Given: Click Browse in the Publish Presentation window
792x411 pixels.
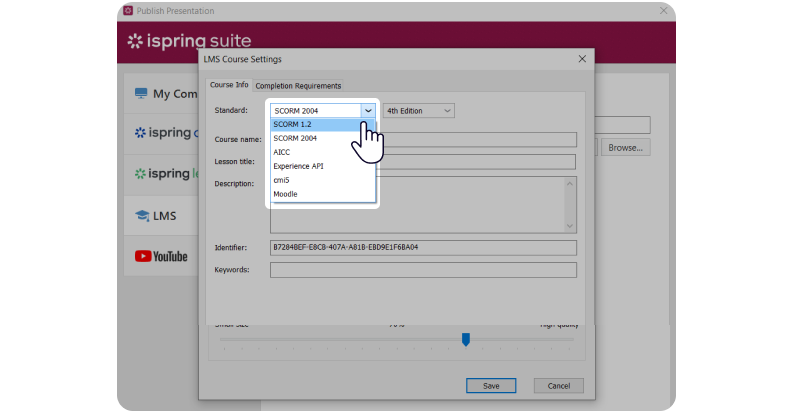Looking at the screenshot, I should 625,148.
